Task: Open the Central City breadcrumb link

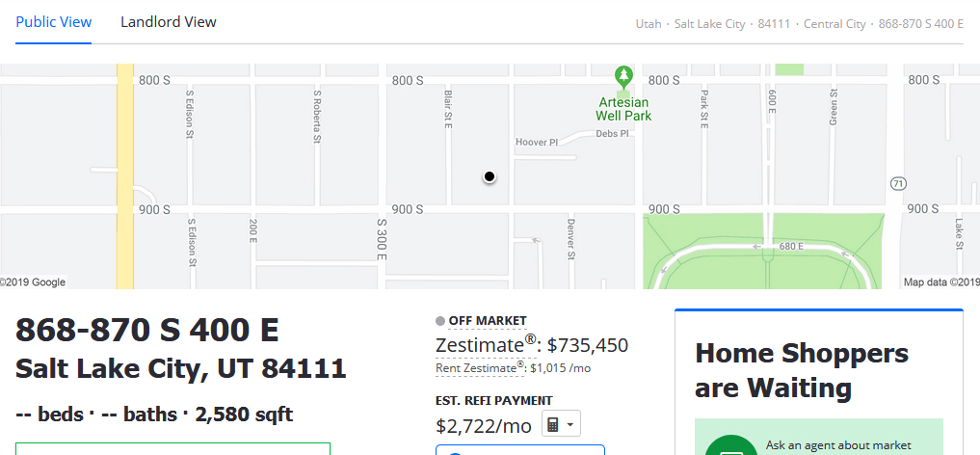Action: 834,24
